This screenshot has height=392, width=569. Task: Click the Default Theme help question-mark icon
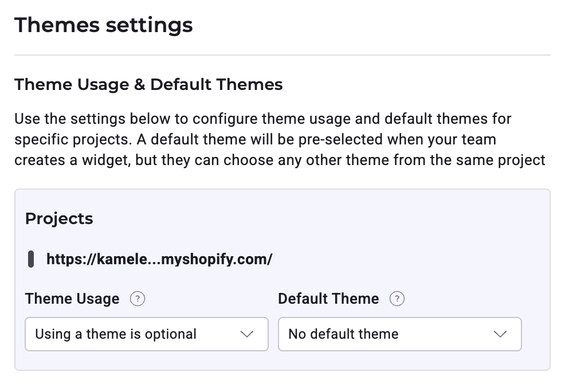click(397, 299)
